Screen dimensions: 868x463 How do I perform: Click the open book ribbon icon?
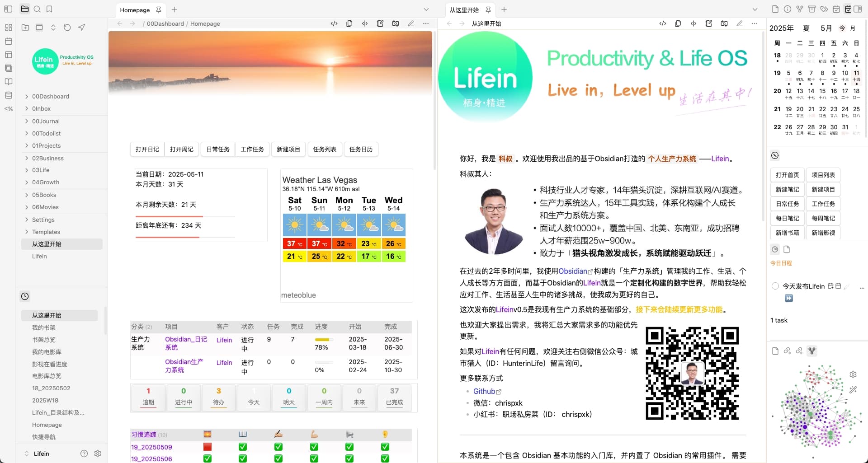[x=8, y=82]
